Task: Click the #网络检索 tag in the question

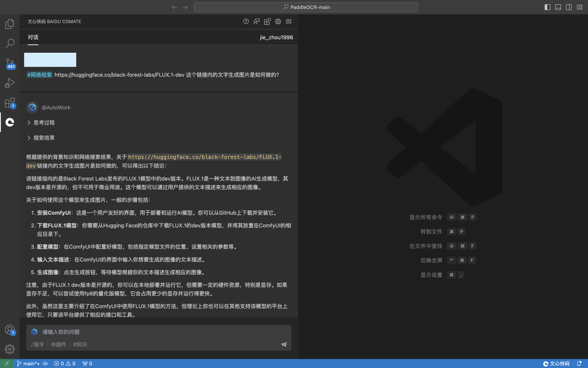Action: pyautogui.click(x=40, y=75)
